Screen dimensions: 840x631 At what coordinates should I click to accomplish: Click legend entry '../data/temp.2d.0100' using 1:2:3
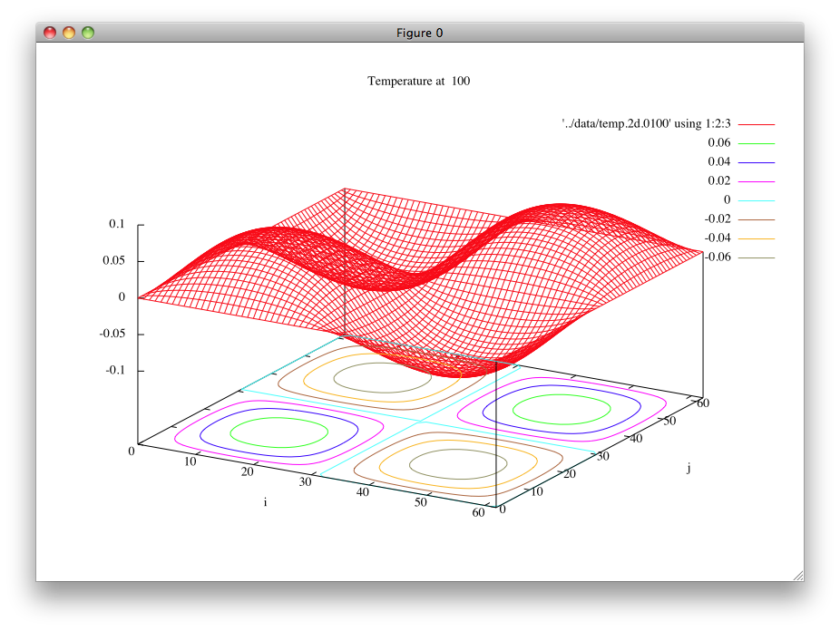click(x=646, y=123)
